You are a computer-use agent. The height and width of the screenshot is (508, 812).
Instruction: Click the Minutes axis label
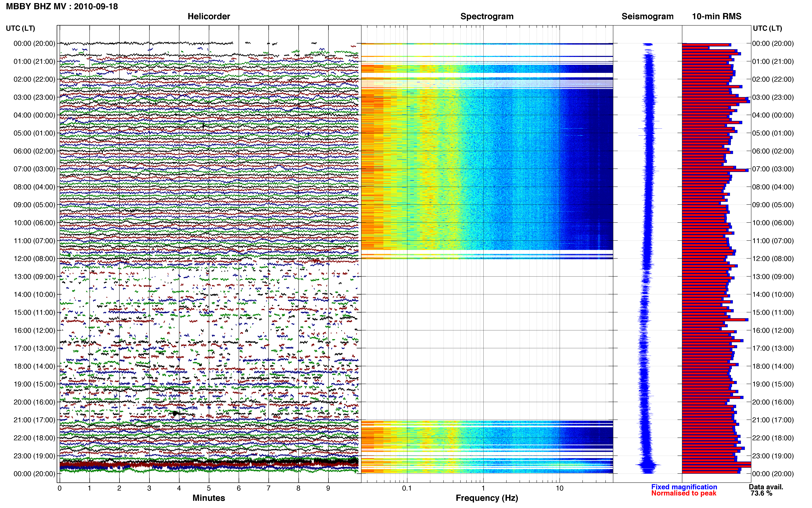(x=209, y=498)
